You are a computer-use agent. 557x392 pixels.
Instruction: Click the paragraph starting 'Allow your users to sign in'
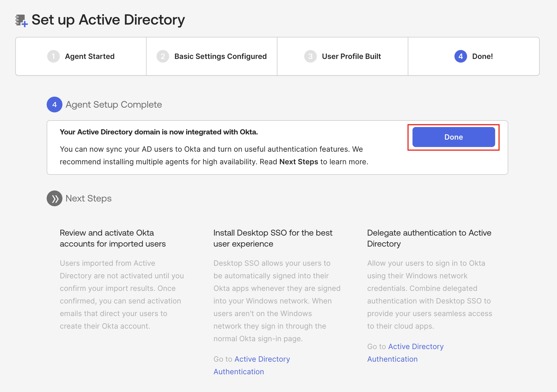tap(430, 295)
